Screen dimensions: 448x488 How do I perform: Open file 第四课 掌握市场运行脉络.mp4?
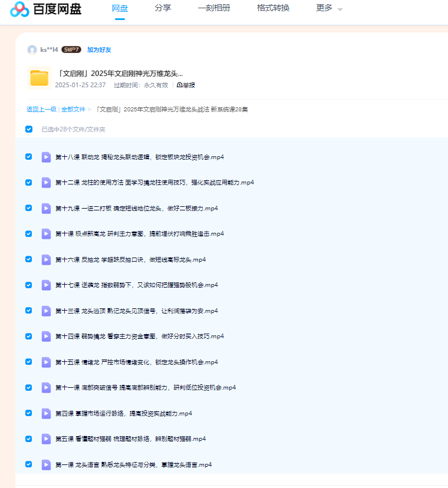click(124, 414)
